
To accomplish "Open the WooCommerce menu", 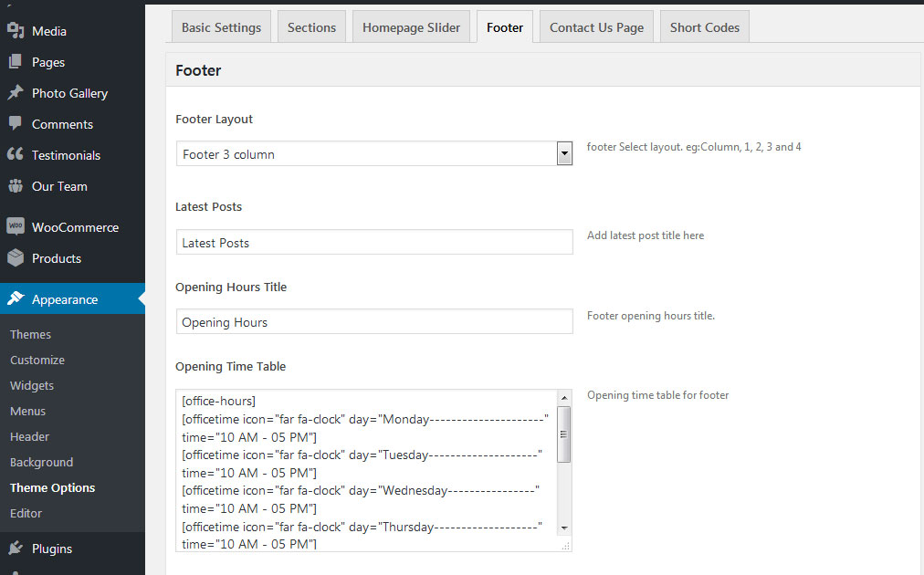I will point(76,227).
